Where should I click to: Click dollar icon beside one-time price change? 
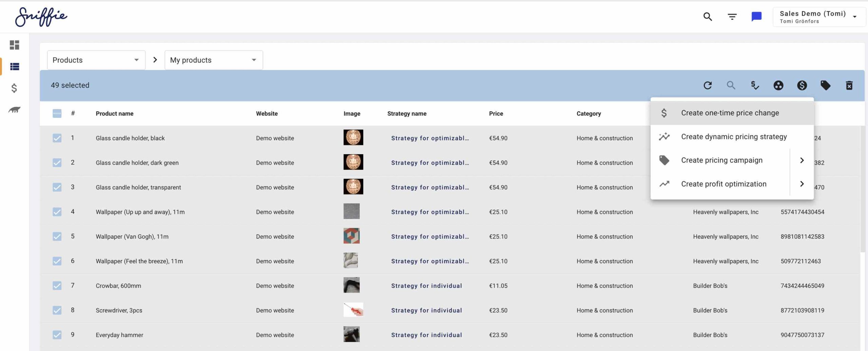click(x=664, y=113)
